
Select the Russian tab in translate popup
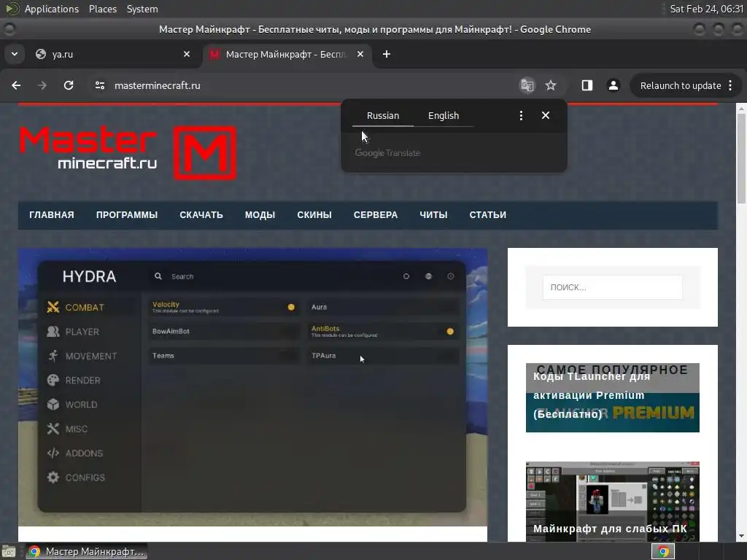click(382, 116)
